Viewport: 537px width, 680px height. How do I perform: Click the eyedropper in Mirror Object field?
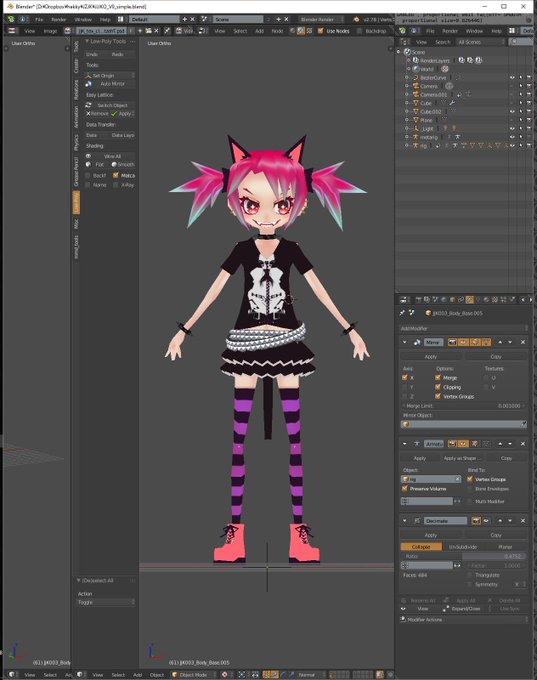[524, 424]
